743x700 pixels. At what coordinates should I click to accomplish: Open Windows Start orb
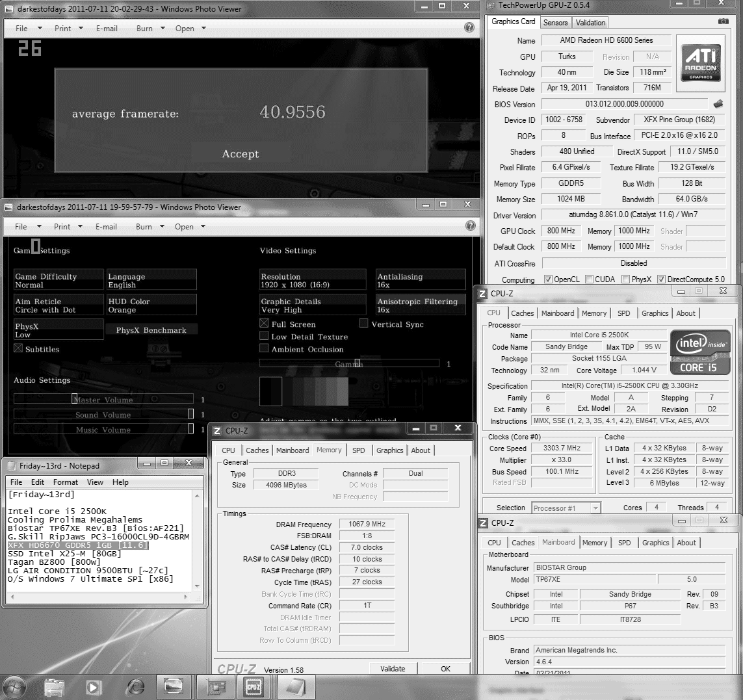pyautogui.click(x=14, y=687)
